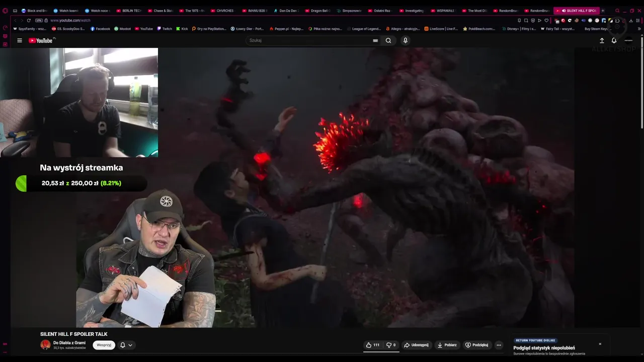
Task: Expand notification bell dropdown chevron
Action: point(130,345)
